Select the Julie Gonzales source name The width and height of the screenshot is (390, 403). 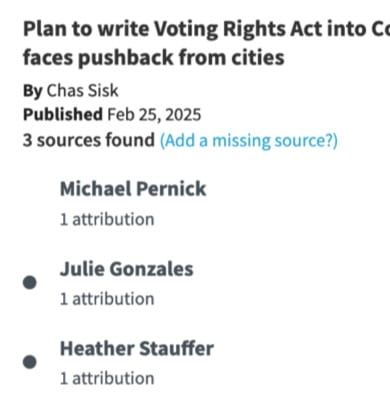click(x=127, y=269)
